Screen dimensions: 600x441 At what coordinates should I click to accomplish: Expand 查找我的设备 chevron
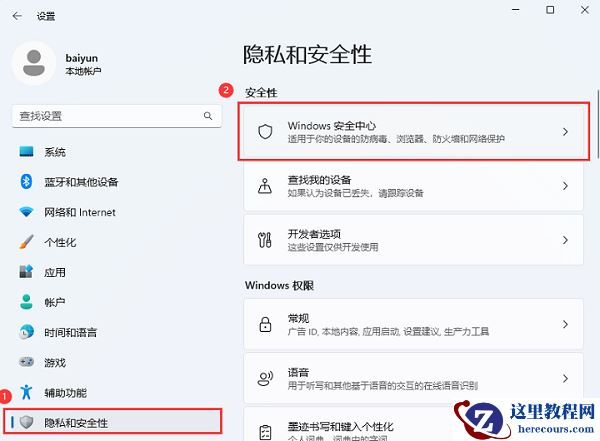(565, 186)
